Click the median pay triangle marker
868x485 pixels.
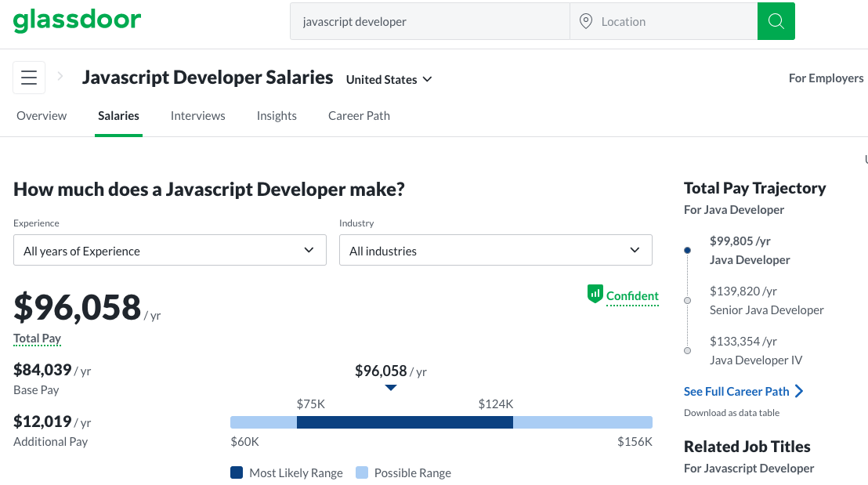[x=391, y=388]
